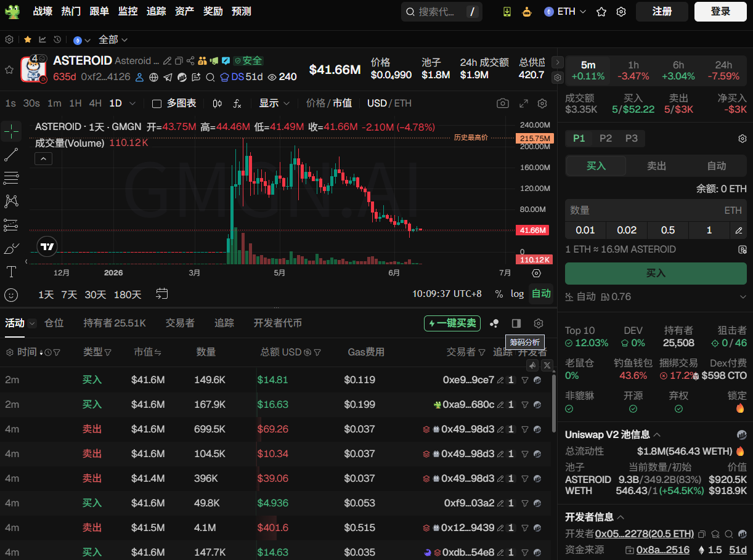Open activity table settings gear

(x=539, y=323)
